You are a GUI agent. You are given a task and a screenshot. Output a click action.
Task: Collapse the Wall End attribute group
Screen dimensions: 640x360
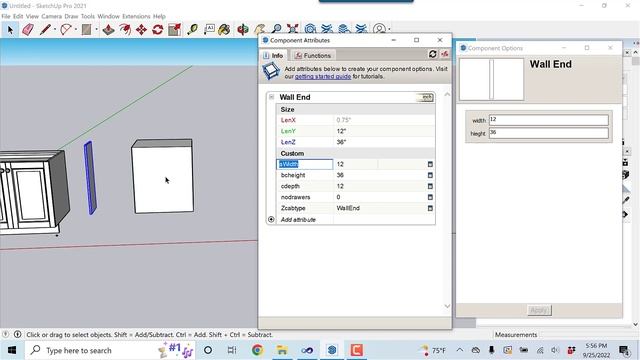click(x=271, y=97)
